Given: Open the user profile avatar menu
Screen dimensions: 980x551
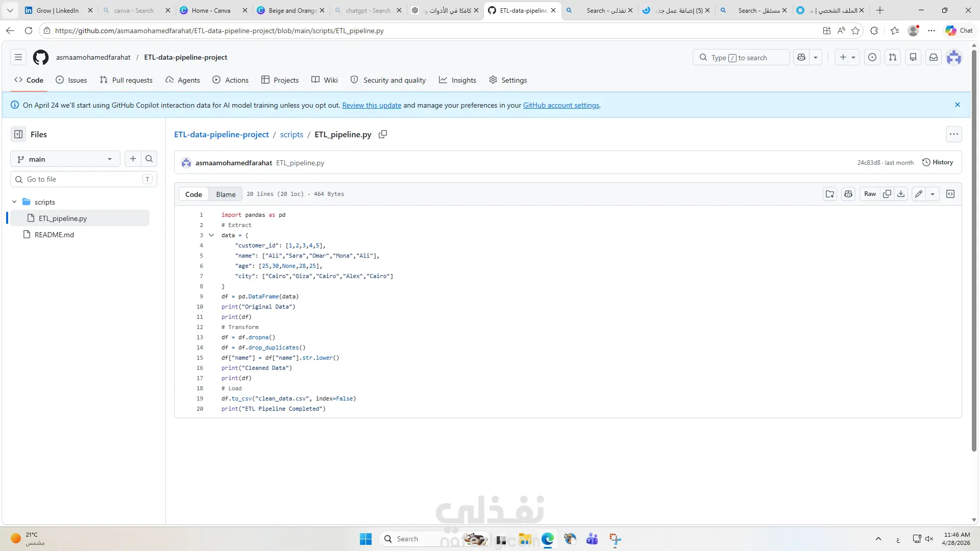Looking at the screenshot, I should tap(954, 57).
